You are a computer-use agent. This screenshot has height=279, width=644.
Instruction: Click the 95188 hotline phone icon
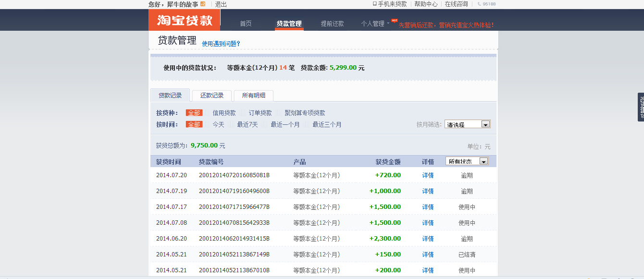point(479,4)
